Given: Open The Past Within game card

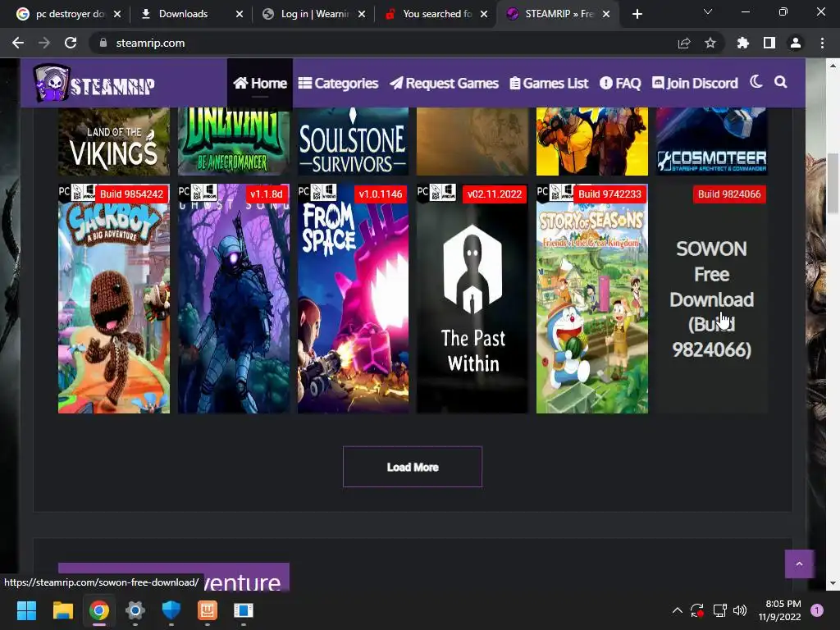Looking at the screenshot, I should point(472,299).
